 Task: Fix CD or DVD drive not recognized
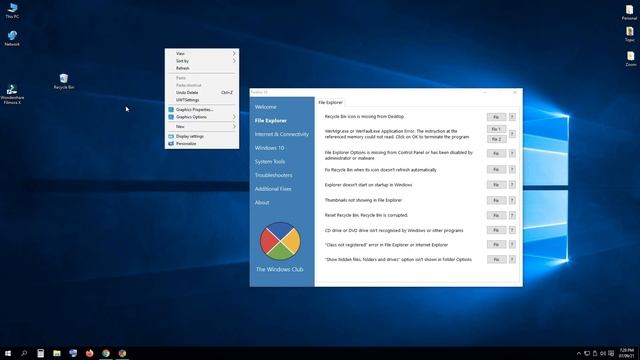[496, 230]
